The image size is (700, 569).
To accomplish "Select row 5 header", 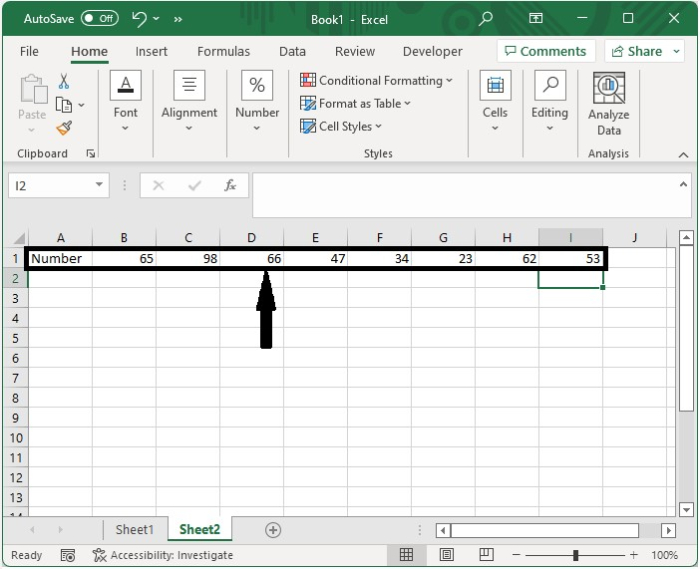I will (16, 338).
